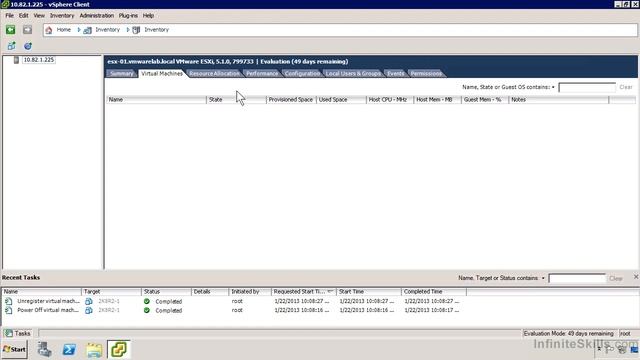Viewport: 640px width, 360px height.
Task: Click Unregister virtual machine task icon
Action: pos(9,301)
